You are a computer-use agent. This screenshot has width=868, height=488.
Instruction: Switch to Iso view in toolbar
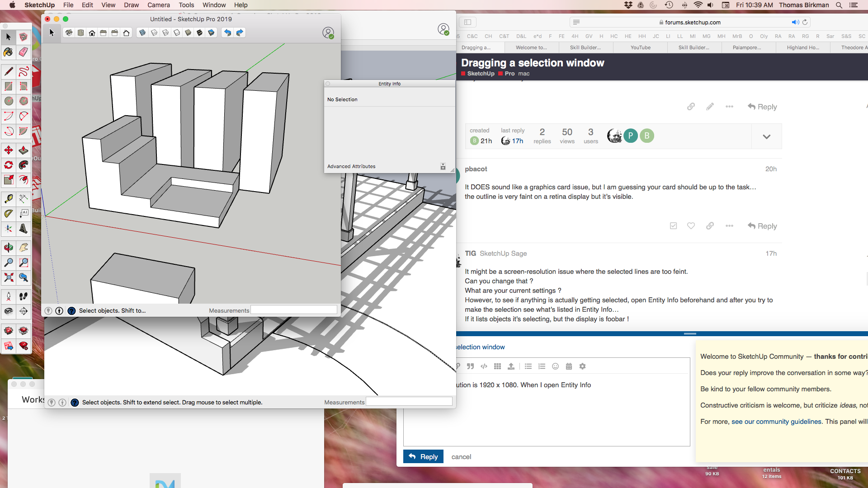[x=69, y=33]
